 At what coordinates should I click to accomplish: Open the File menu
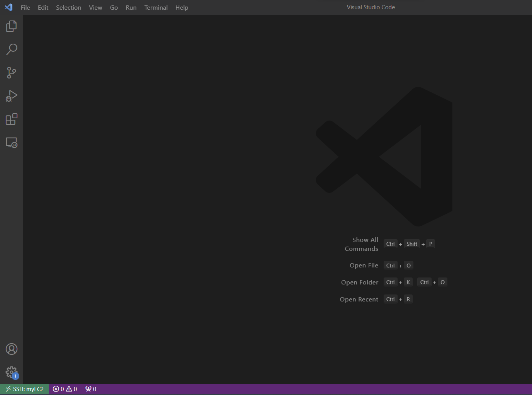(25, 7)
